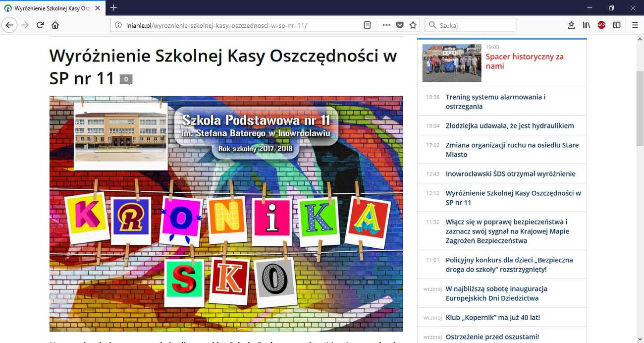Save page to Pocket

400,25
